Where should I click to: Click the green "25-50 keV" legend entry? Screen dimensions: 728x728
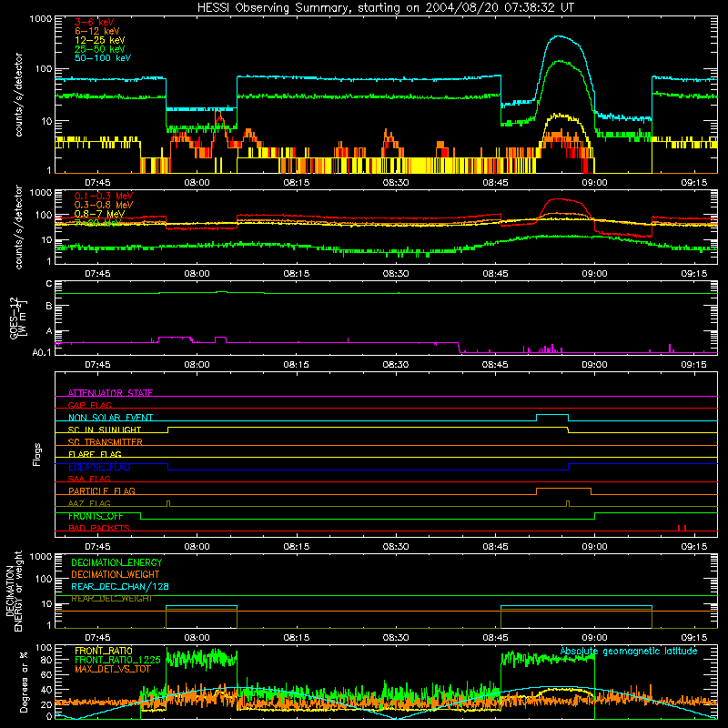pos(100,49)
